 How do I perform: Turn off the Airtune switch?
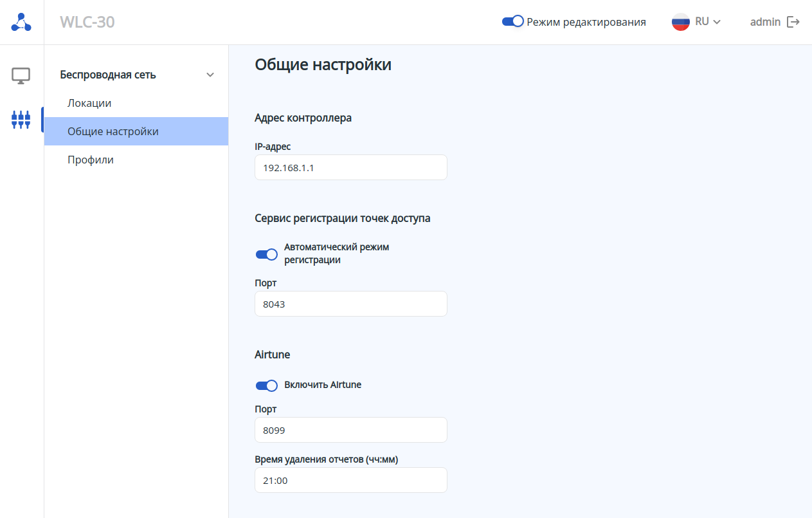pyautogui.click(x=267, y=385)
